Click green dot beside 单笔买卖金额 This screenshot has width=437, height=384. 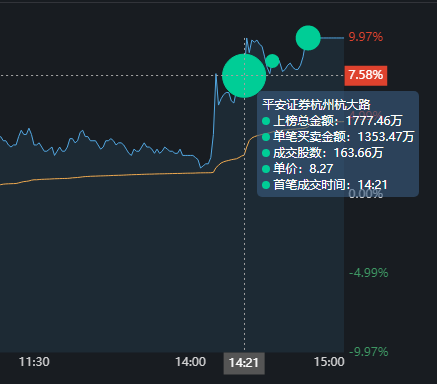pyautogui.click(x=266, y=137)
